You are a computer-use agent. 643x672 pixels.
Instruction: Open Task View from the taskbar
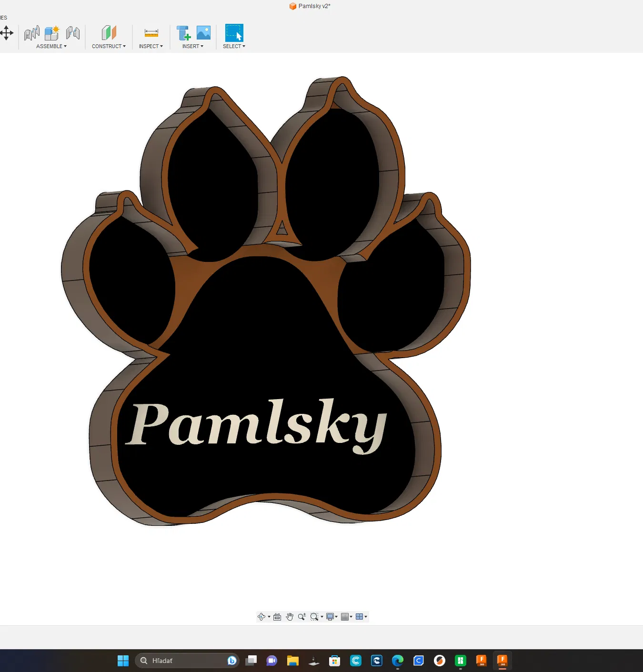click(251, 661)
